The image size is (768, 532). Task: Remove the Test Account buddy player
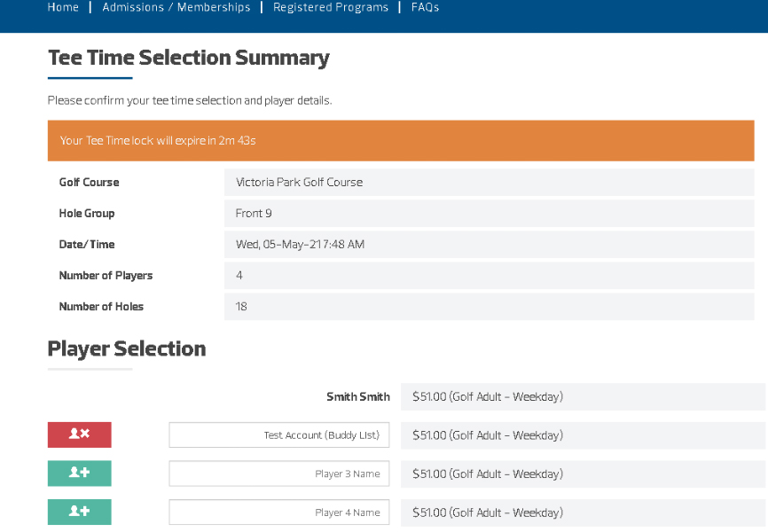(79, 434)
